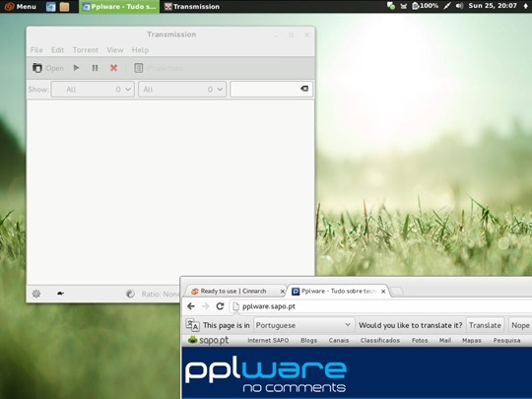Expand the Portuguese language dropdown
The height and width of the screenshot is (399, 532).
(303, 325)
